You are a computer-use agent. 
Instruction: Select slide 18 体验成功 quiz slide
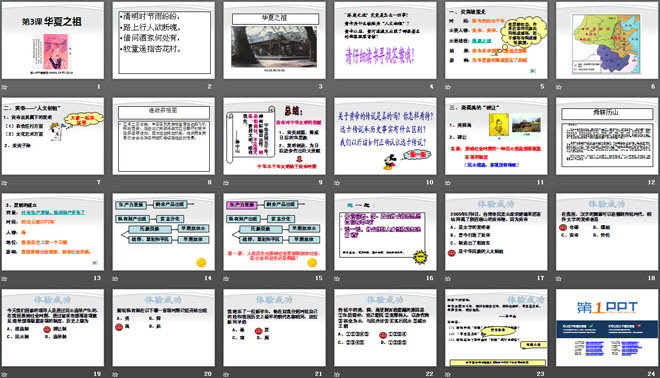(x=607, y=232)
